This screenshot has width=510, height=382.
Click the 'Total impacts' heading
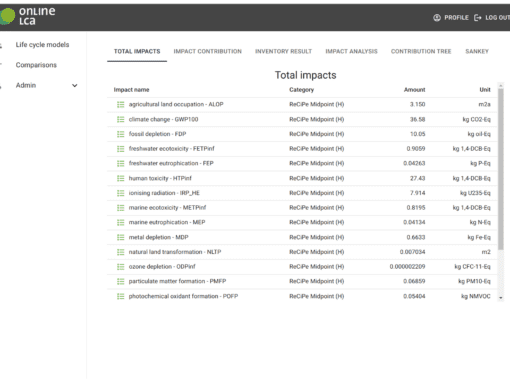[x=305, y=75]
